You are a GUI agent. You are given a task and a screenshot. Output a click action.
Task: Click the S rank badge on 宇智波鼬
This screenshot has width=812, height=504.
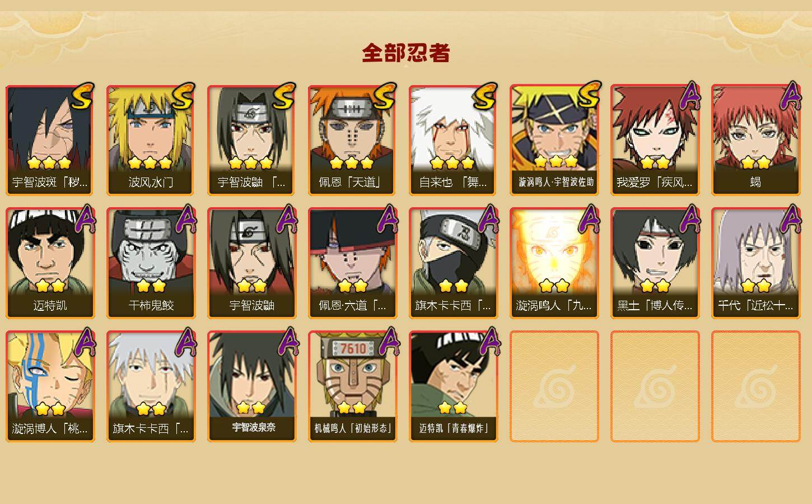tap(283, 96)
